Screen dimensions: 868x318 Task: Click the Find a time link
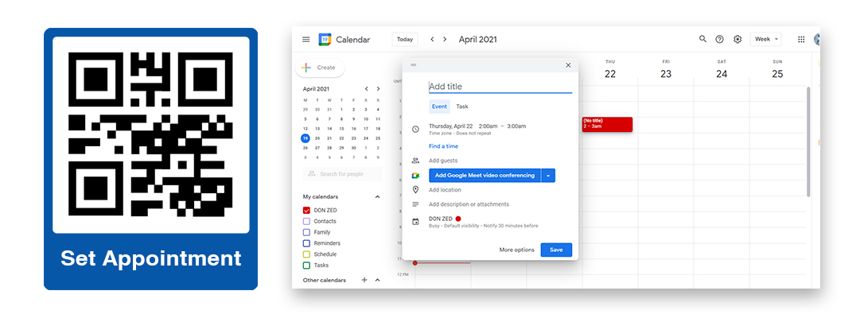pos(443,146)
